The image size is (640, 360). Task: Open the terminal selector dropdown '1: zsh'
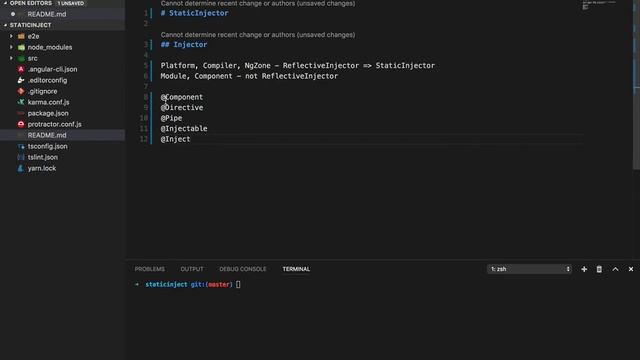click(529, 269)
